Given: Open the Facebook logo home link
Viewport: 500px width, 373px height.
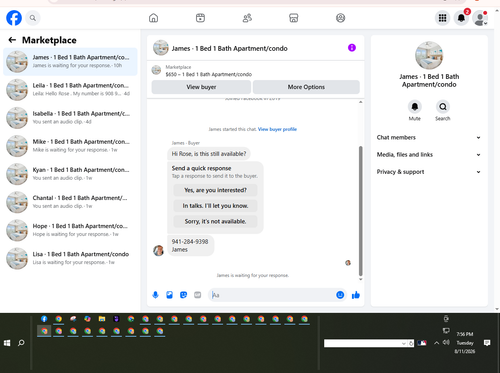Looking at the screenshot, I should (x=14, y=18).
